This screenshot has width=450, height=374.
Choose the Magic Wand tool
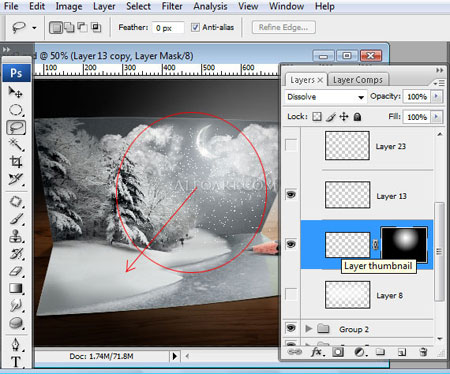[x=16, y=145]
